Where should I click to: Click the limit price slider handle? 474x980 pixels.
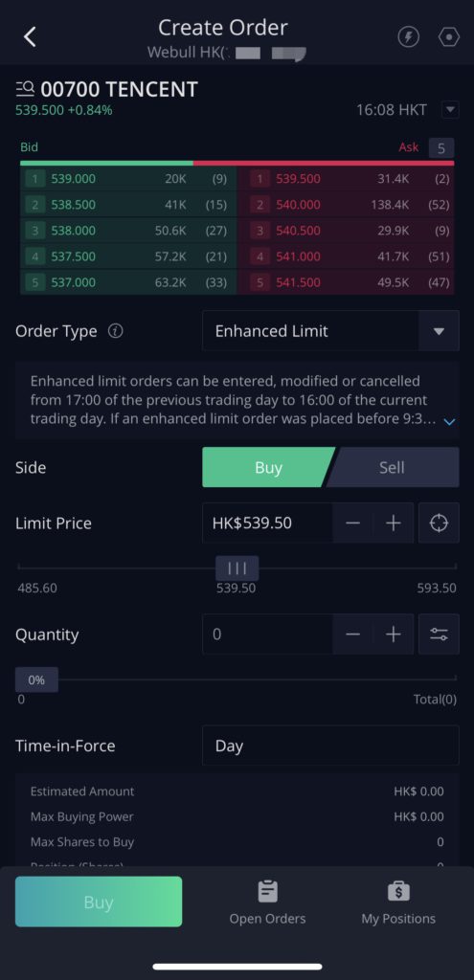(237, 568)
